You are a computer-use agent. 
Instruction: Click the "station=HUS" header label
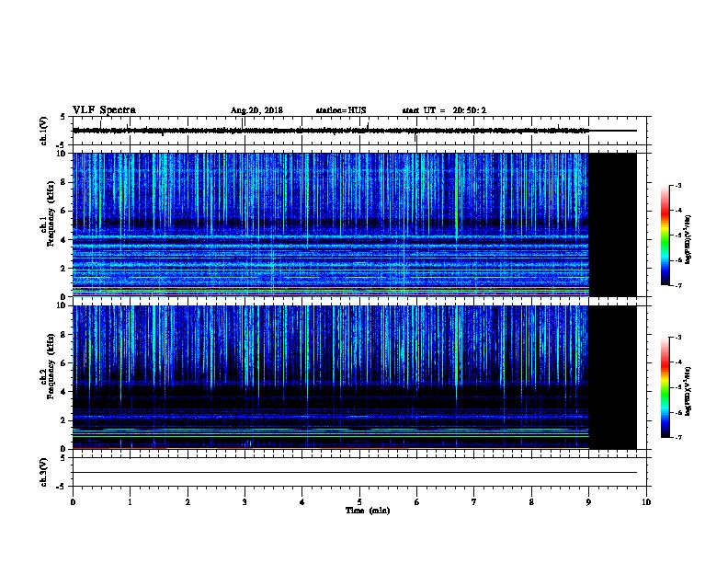[x=341, y=110]
